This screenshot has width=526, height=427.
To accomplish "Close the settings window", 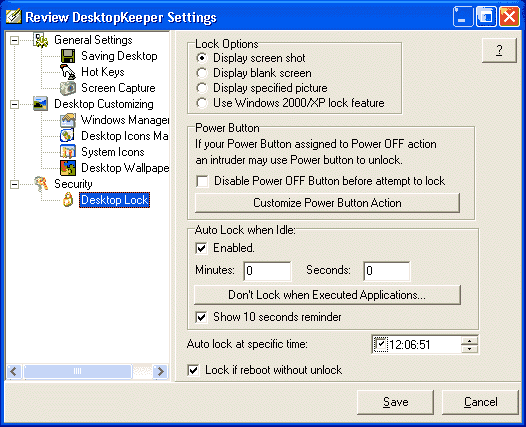I will pos(509,17).
